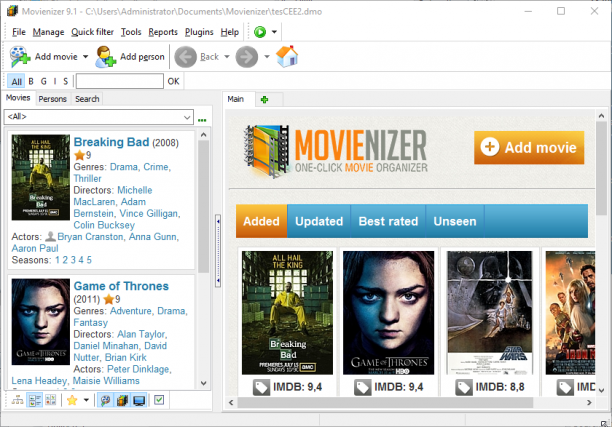Add a new tab with green plus

(264, 100)
